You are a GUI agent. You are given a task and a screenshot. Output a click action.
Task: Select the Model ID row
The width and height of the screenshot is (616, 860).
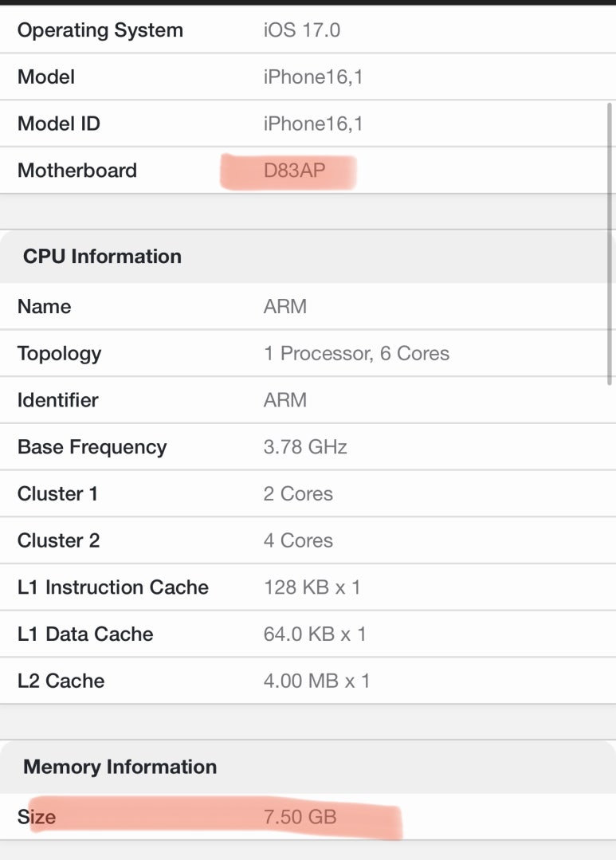[308, 124]
